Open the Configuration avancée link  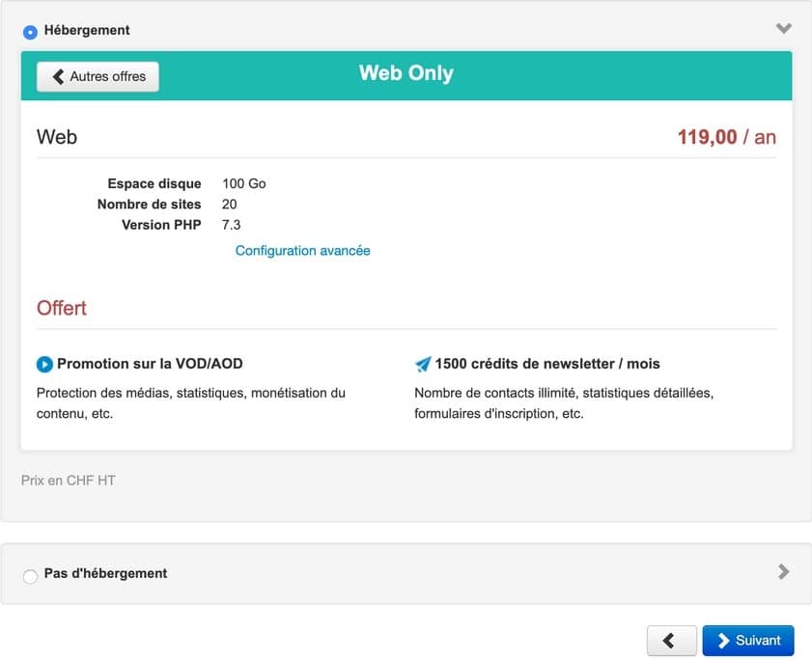[x=302, y=251]
